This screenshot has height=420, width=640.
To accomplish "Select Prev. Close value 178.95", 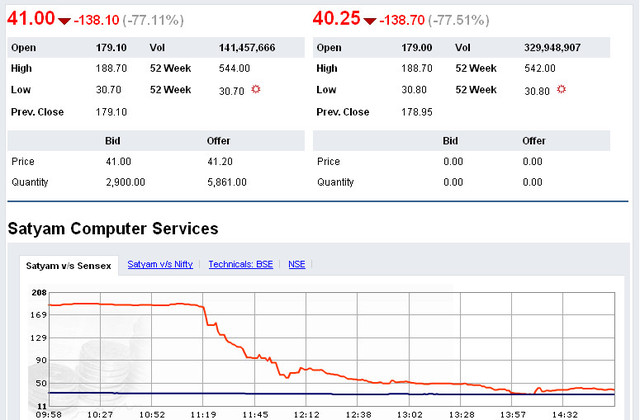I will coord(417,112).
